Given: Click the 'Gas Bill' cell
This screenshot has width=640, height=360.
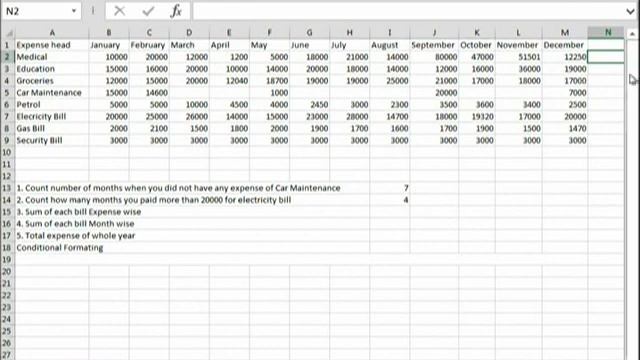Looking at the screenshot, I should point(52,129).
